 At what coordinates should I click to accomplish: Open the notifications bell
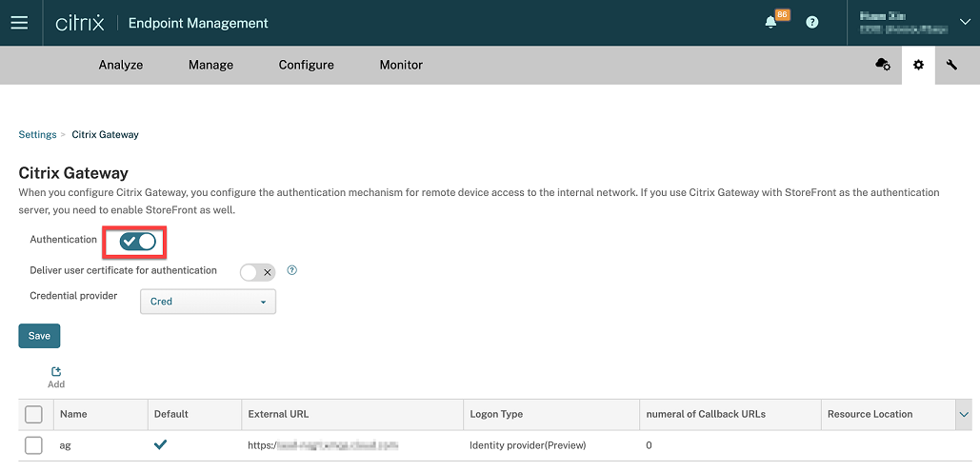point(771,23)
